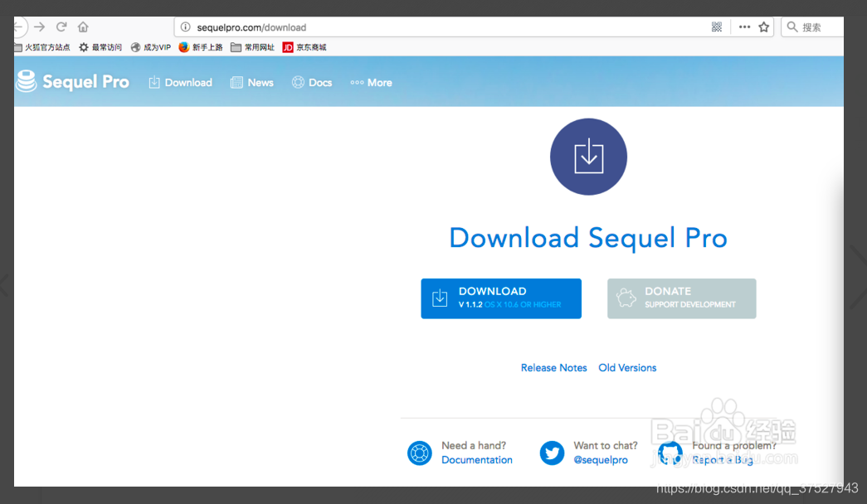Click the DONATE Support Development button
Viewport: 867px width, 504px height.
tap(682, 298)
